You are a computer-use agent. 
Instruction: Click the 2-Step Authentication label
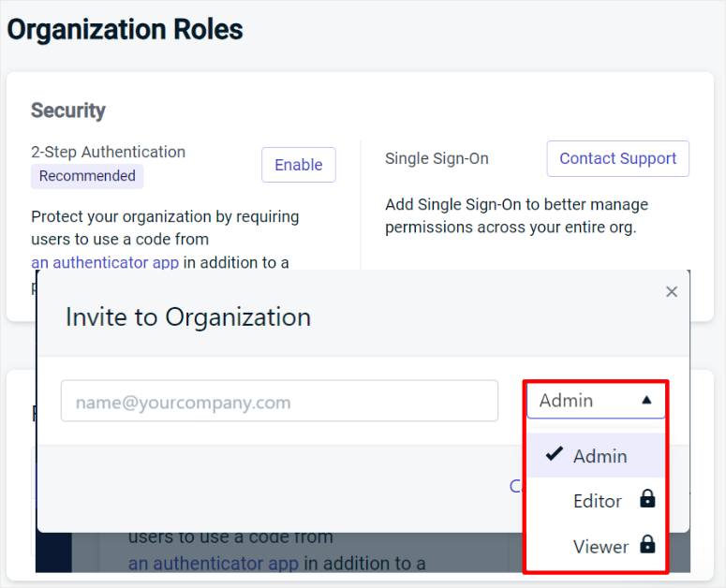pyautogui.click(x=108, y=152)
